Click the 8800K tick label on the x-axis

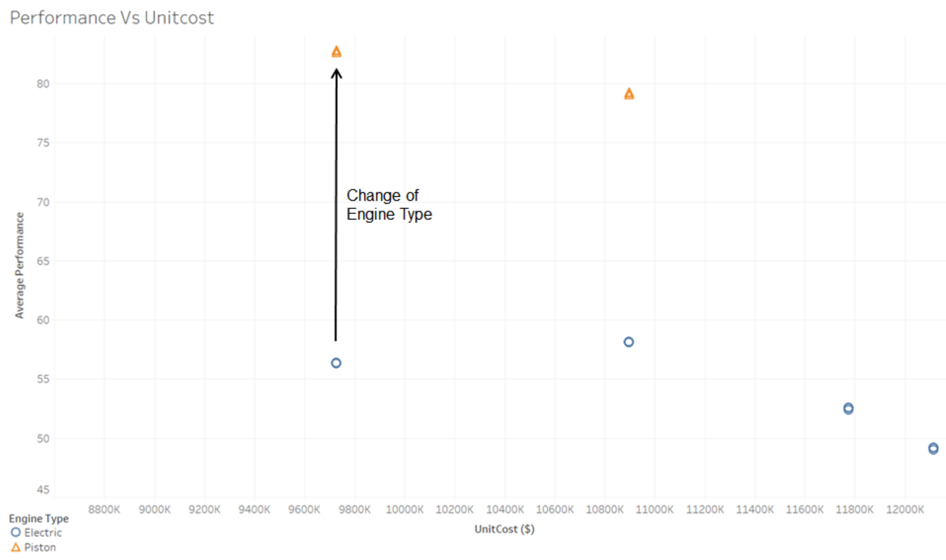(x=104, y=510)
